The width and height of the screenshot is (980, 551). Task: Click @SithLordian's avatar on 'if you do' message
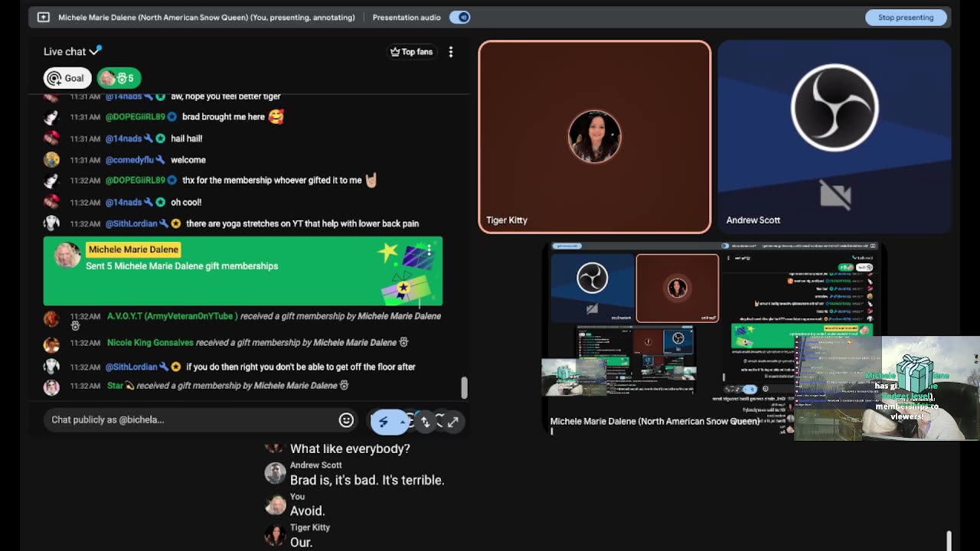(x=51, y=367)
